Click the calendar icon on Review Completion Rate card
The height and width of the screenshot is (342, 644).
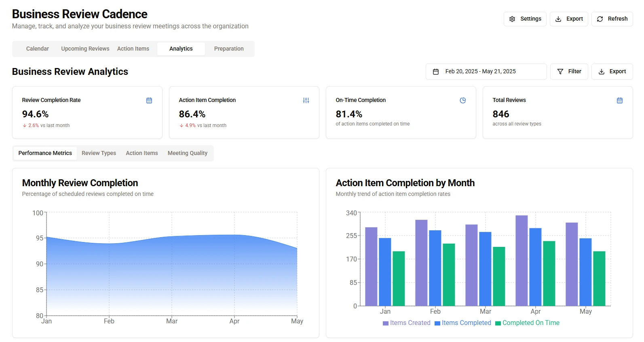tap(149, 100)
